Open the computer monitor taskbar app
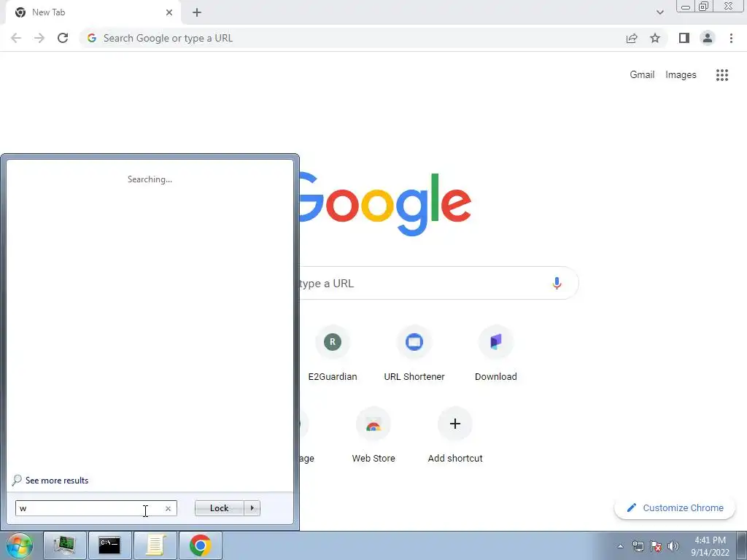This screenshot has width=747, height=560. pyautogui.click(x=65, y=545)
